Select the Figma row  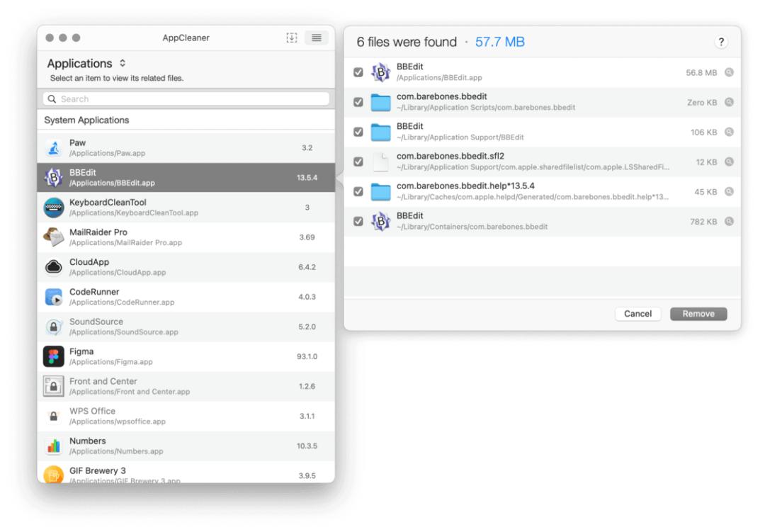[186, 356]
